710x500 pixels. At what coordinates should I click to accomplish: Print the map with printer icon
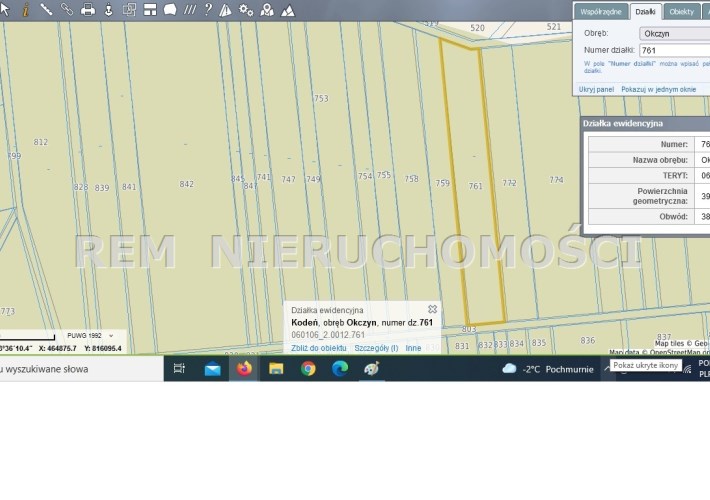[x=88, y=10]
